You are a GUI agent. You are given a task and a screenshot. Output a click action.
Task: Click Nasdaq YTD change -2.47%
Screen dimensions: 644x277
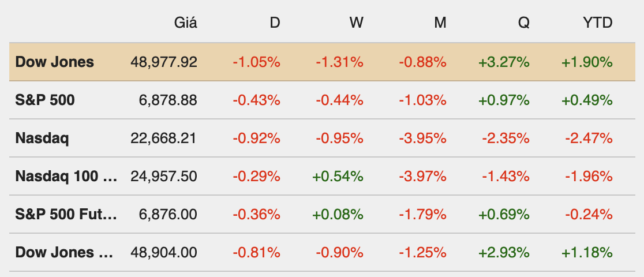[589, 138]
